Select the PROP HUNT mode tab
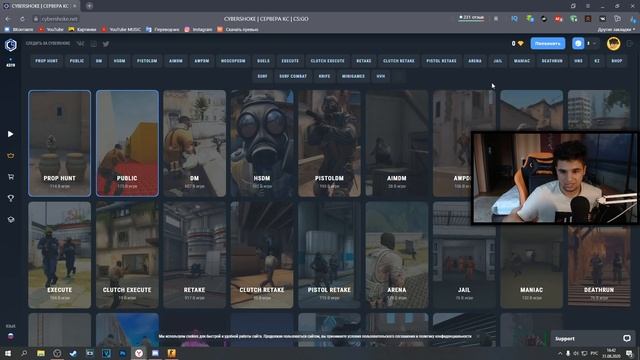 point(47,61)
